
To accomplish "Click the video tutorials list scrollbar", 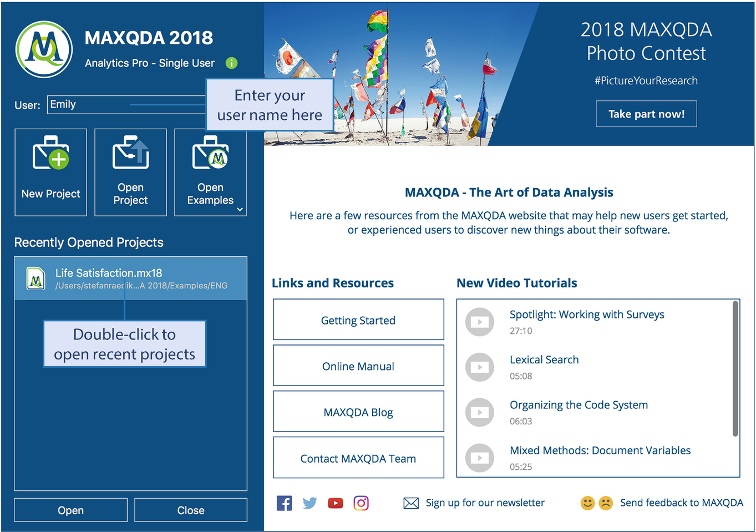I will [735, 368].
